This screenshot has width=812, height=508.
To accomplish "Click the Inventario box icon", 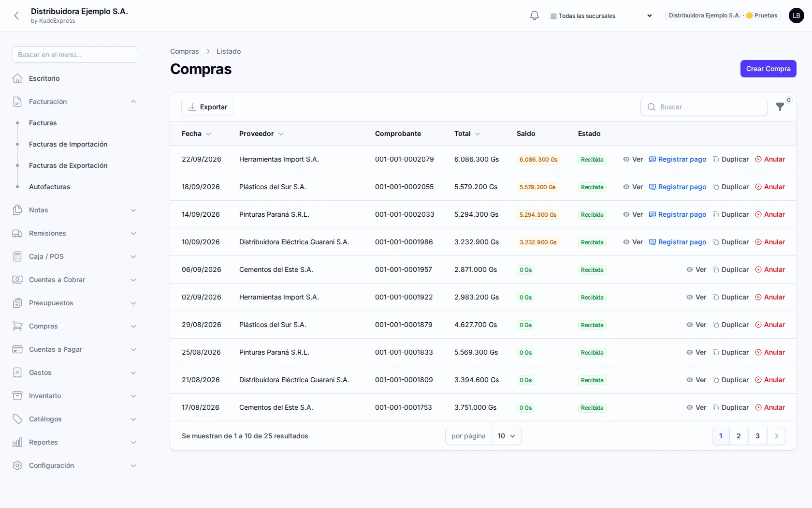I will coord(17,396).
